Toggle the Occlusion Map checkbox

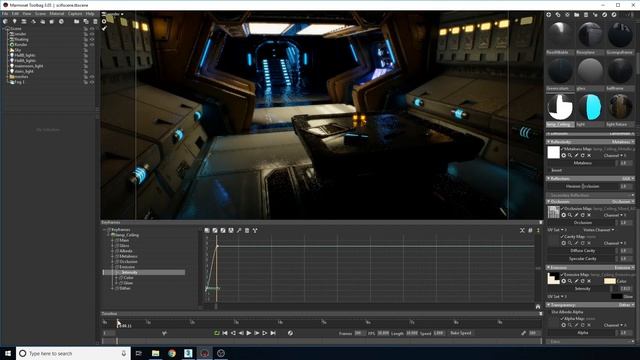pos(562,209)
